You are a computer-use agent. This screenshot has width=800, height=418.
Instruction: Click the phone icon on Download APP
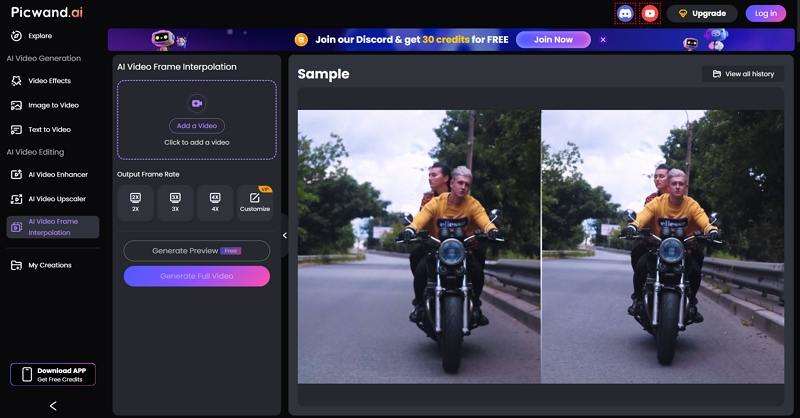tap(27, 375)
